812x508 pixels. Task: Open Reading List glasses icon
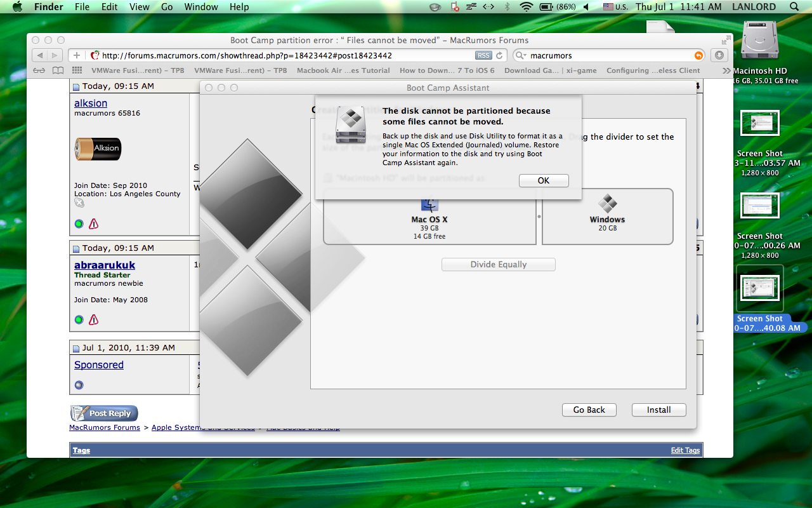coord(39,70)
